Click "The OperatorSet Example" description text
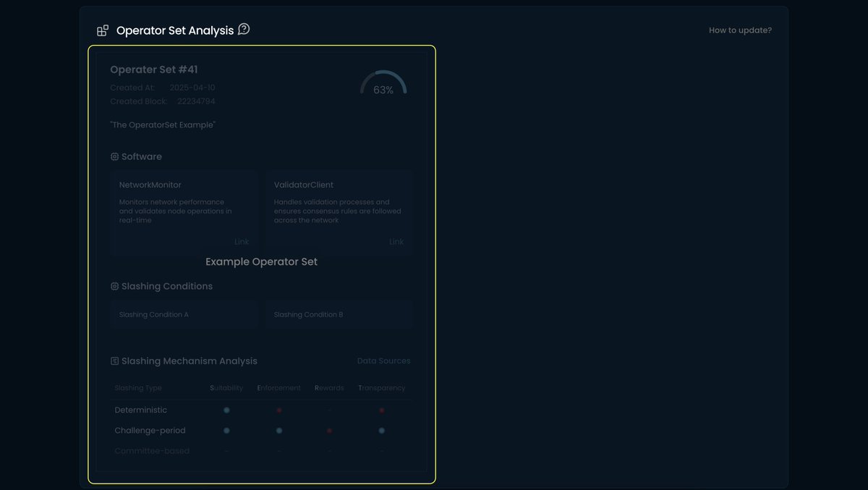The image size is (868, 490). (x=163, y=124)
